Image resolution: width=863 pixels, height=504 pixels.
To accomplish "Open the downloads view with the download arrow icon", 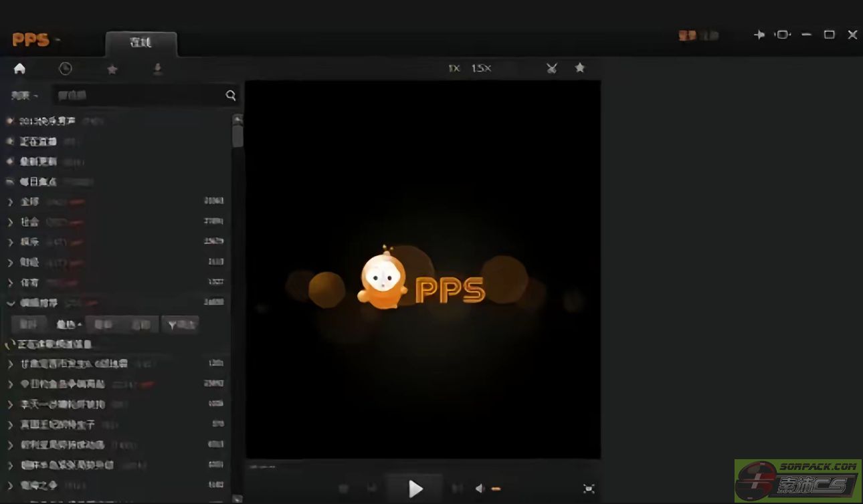I will pyautogui.click(x=158, y=69).
